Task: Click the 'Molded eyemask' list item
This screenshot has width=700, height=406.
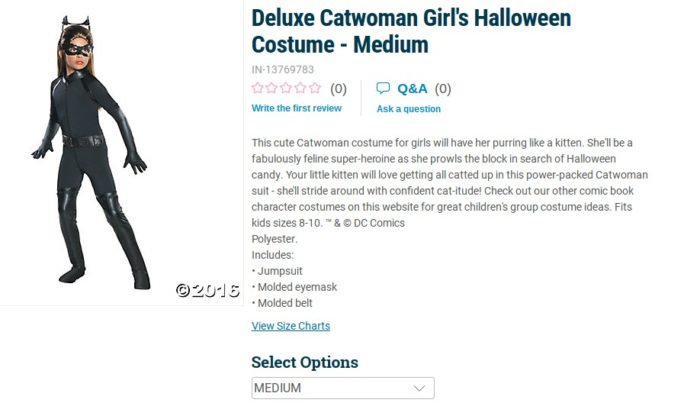Action: point(297,287)
